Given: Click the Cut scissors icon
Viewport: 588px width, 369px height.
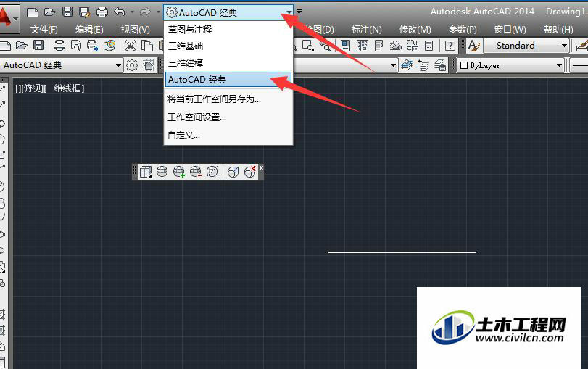Looking at the screenshot, I should [x=130, y=46].
